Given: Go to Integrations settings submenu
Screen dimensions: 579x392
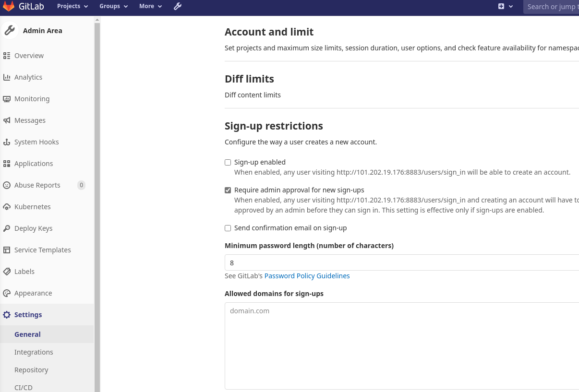Looking at the screenshot, I should (34, 352).
